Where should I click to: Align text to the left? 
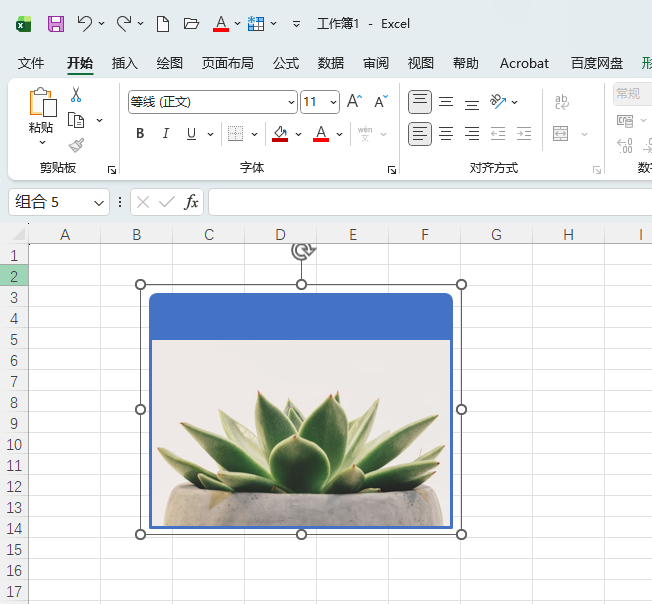pos(420,134)
